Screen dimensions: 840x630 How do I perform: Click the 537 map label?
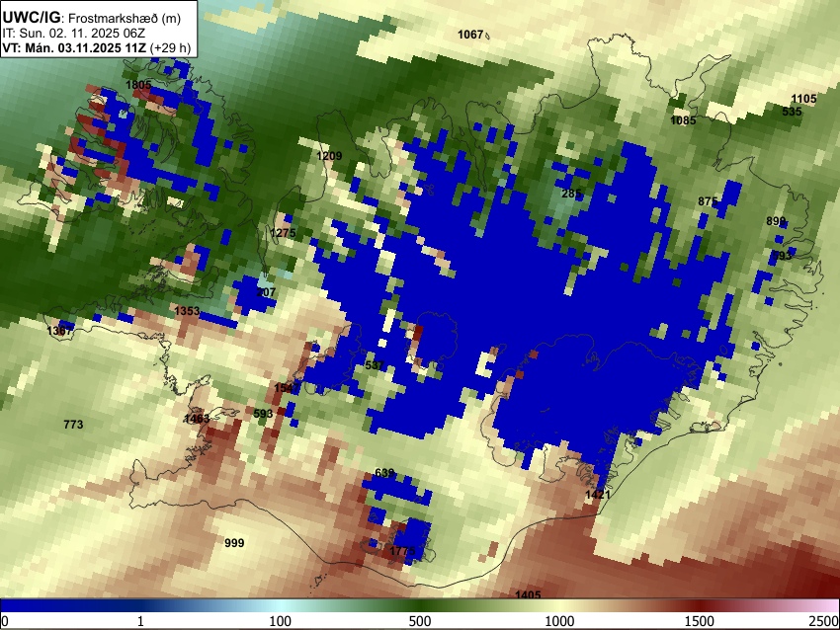point(375,365)
